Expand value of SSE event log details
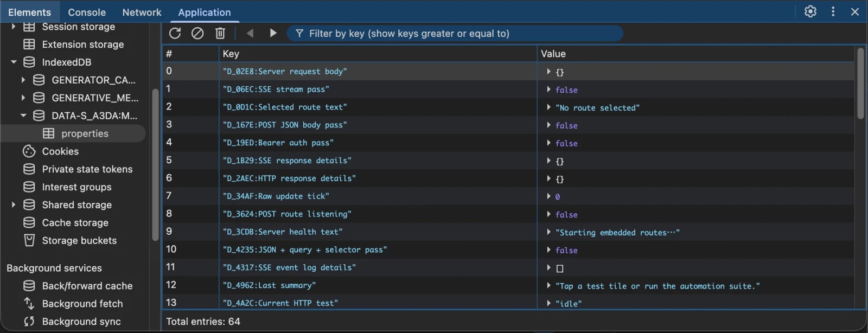Image resolution: width=868 pixels, height=333 pixels. pyautogui.click(x=548, y=267)
